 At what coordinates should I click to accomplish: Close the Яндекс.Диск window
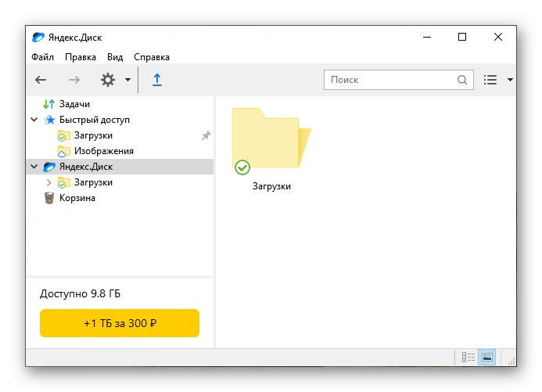[498, 37]
